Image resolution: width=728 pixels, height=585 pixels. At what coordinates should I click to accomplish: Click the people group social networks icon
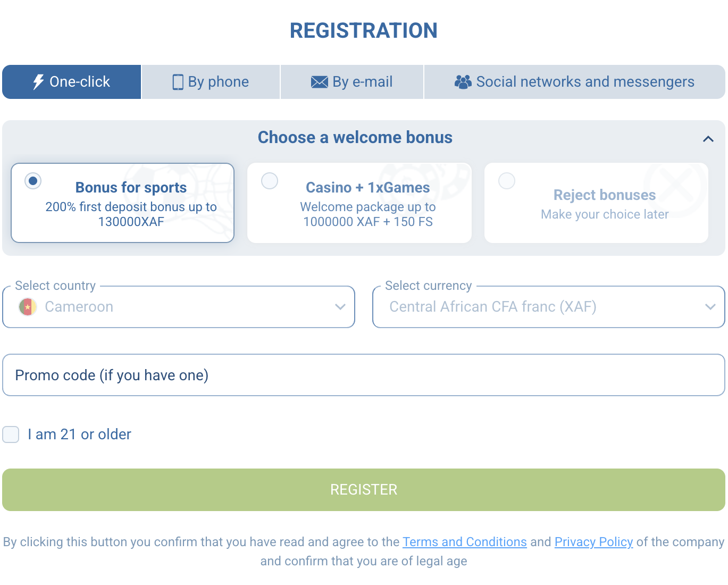[x=463, y=82]
